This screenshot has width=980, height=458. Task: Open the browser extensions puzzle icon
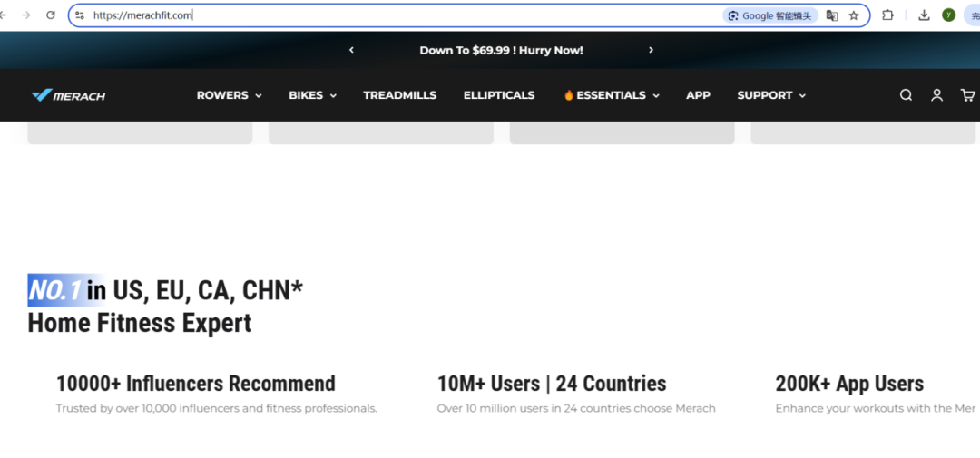(x=888, y=15)
